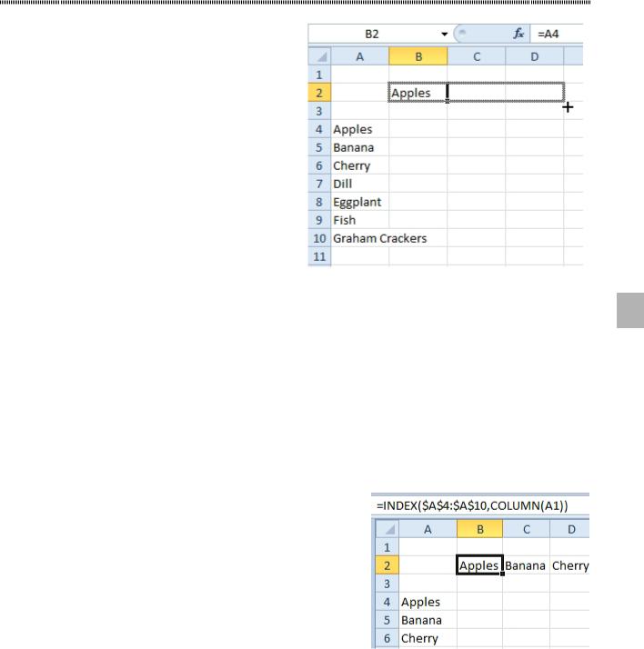
Task: Click Select All corner in the INDEX formula sheet
Action: coord(387,529)
